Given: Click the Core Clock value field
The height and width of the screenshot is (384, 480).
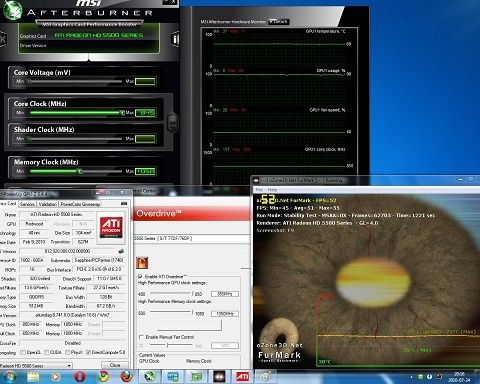Looking at the screenshot, I should [x=145, y=113].
